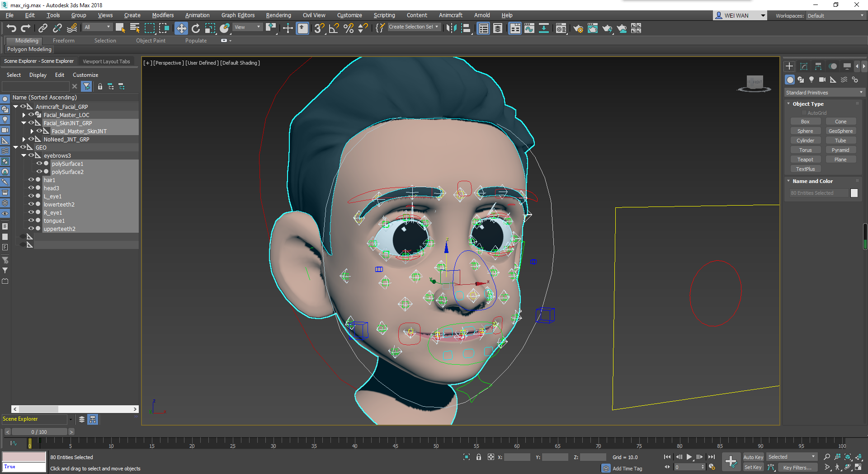Viewport: 868px width, 474px height.
Task: Toggle the Percent Snap icon
Action: (x=349, y=28)
